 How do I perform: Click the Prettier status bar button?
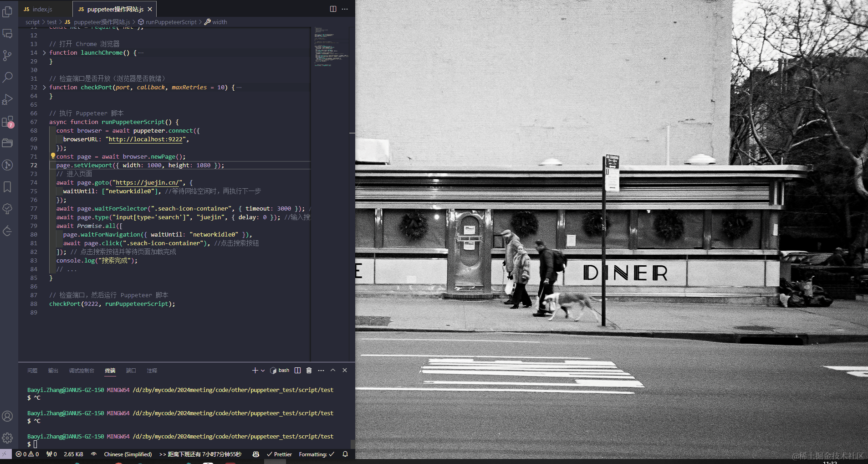pos(279,454)
